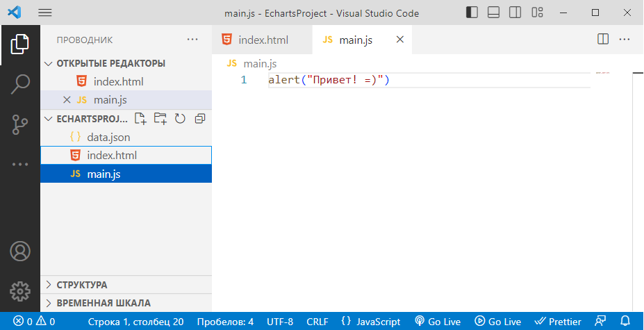Split the editor to the right
The width and height of the screenshot is (644, 330).
point(603,40)
